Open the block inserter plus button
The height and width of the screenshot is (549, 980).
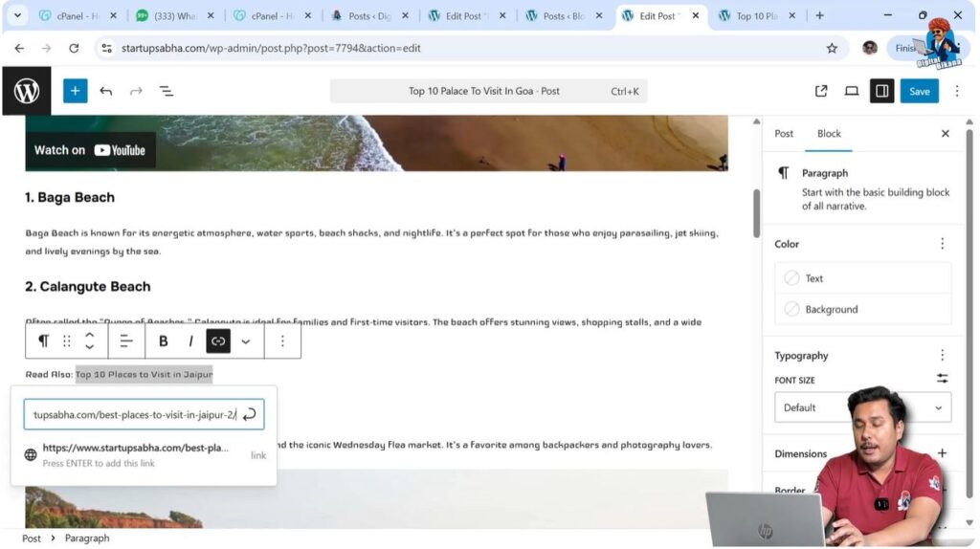(75, 91)
